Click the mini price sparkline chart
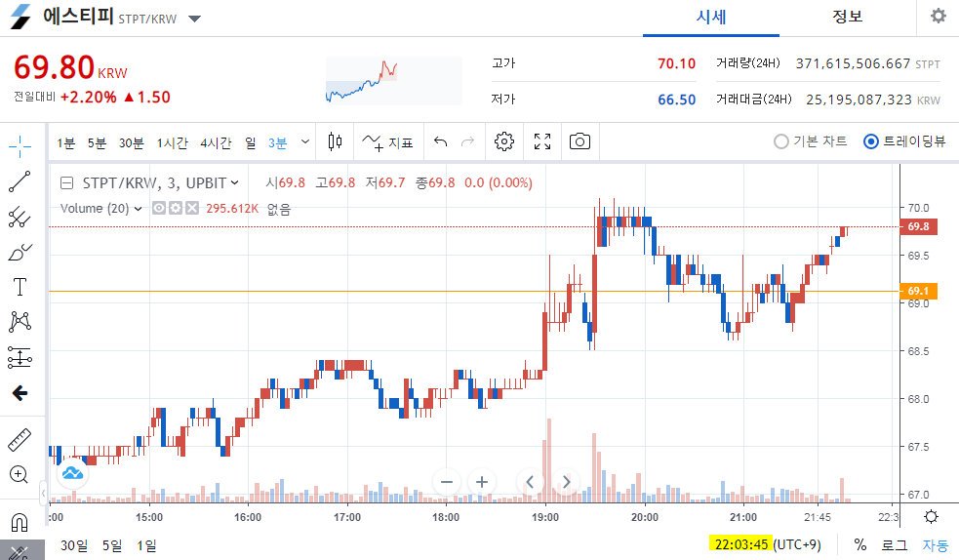This screenshot has height=560, width=959. click(394, 81)
